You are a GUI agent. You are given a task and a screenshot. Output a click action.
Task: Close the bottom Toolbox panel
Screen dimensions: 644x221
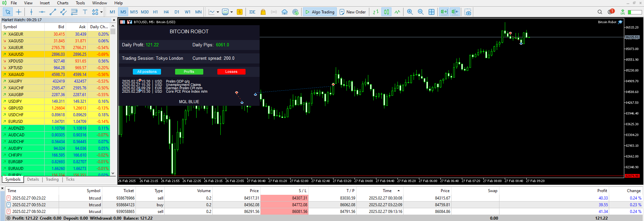click(2, 188)
